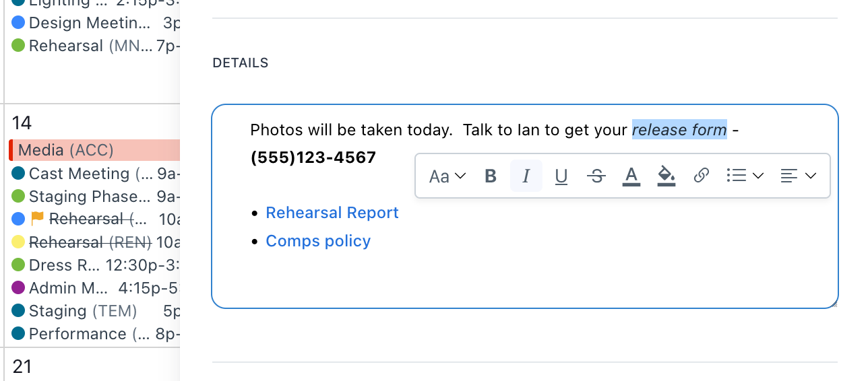Select the Media (ACC) calendar event
This screenshot has height=381, width=868.
click(x=94, y=150)
